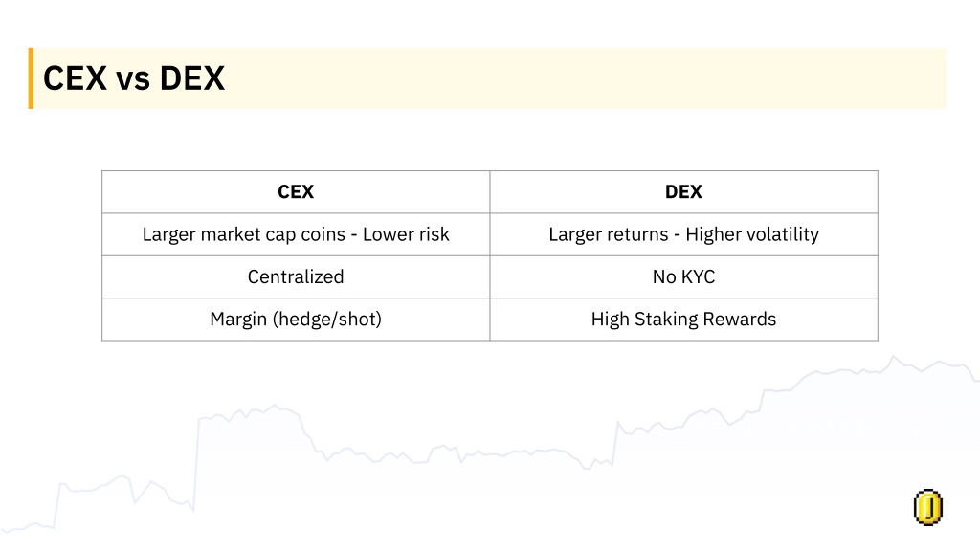This screenshot has width=980, height=551.
Task: Select the 'No KYC' table cell
Action: click(x=683, y=276)
